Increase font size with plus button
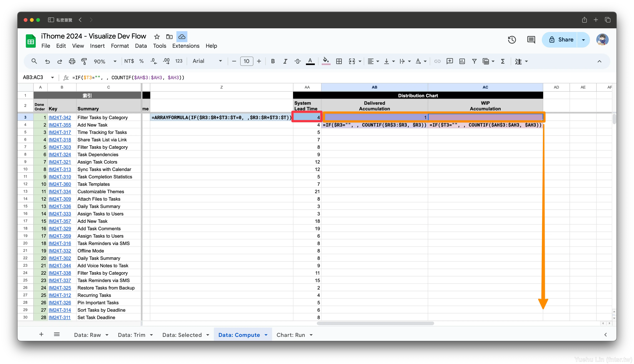 pyautogui.click(x=259, y=61)
